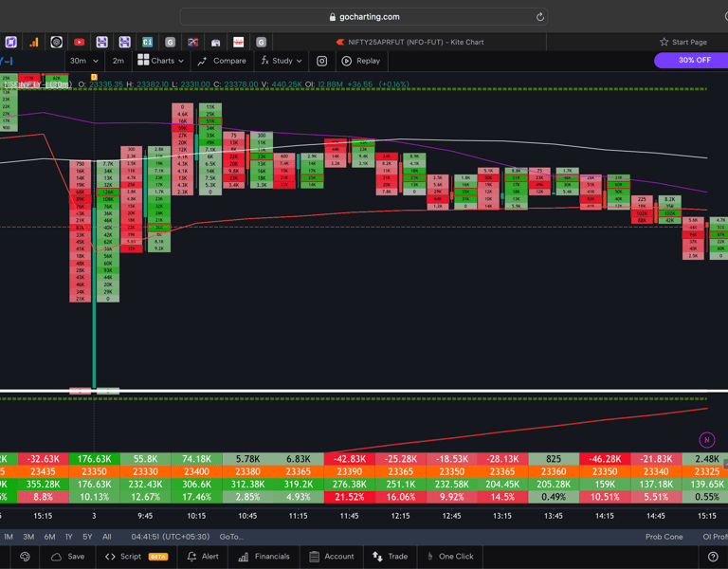Click the lock icon in the address bar

coord(333,17)
